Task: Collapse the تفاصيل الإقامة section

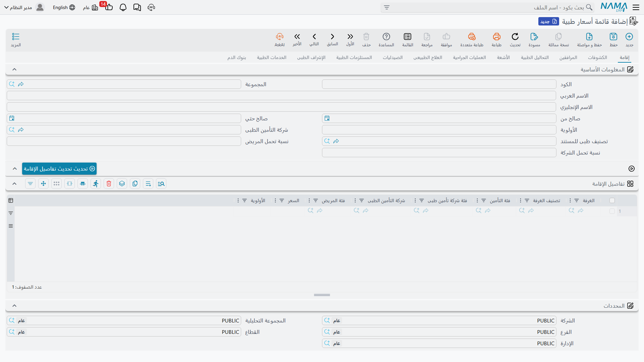Action: 14,184
